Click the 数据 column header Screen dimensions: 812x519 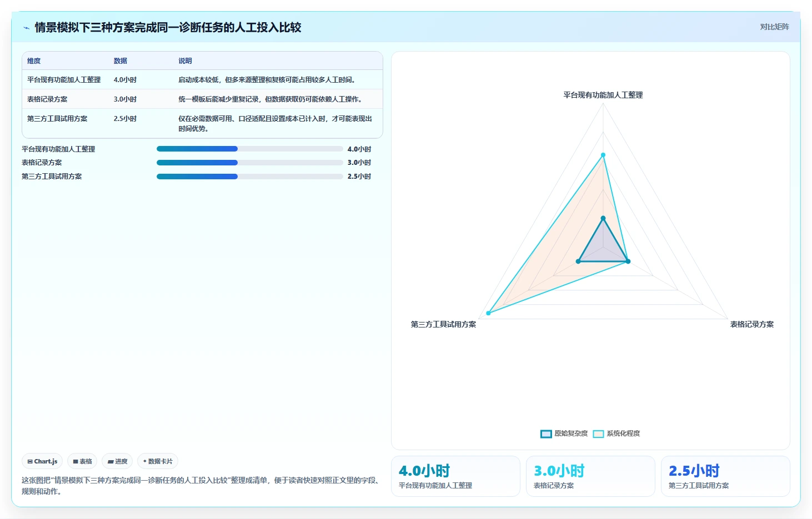pos(121,61)
